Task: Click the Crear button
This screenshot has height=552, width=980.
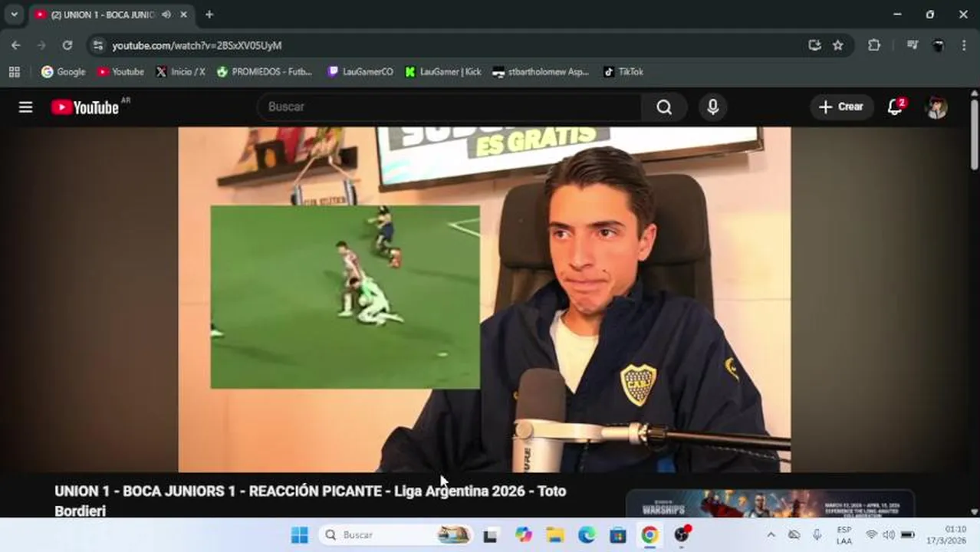Action: point(841,107)
